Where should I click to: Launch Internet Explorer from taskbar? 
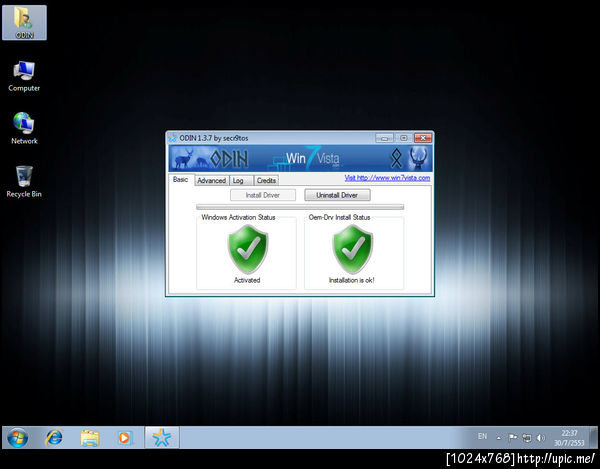point(54,438)
